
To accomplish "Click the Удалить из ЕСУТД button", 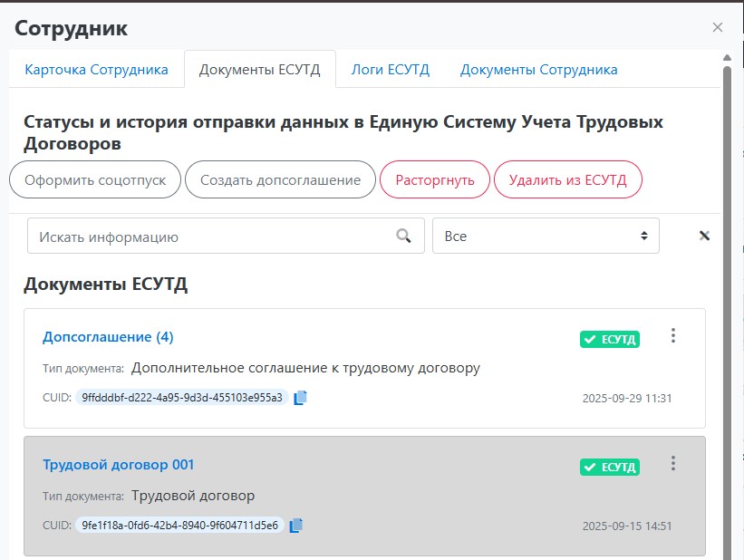I will point(567,179).
